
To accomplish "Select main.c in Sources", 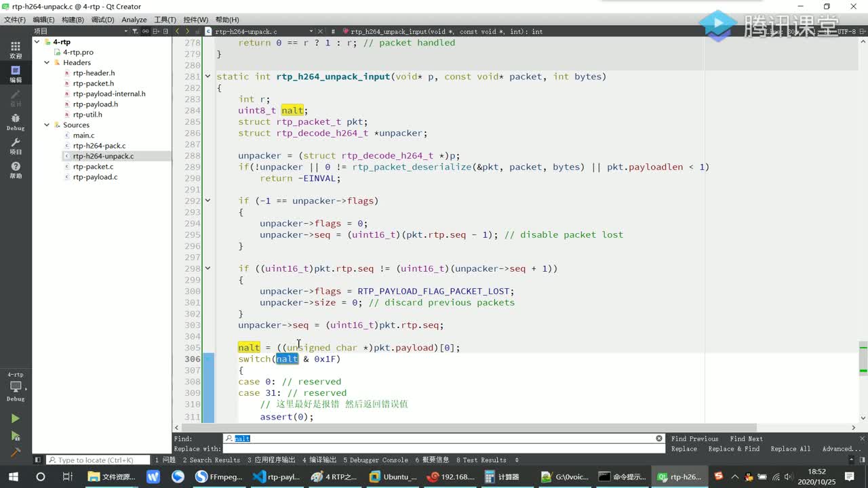I will [x=83, y=136].
